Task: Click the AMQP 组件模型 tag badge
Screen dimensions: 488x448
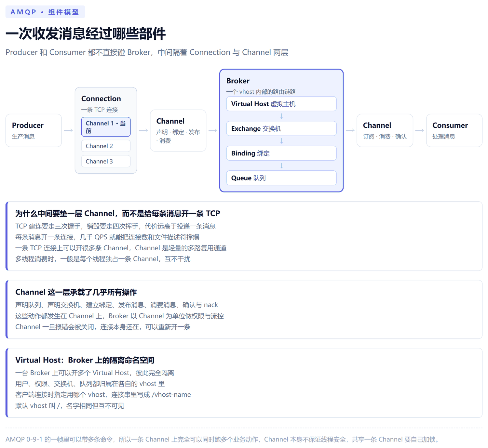Action: coord(45,12)
